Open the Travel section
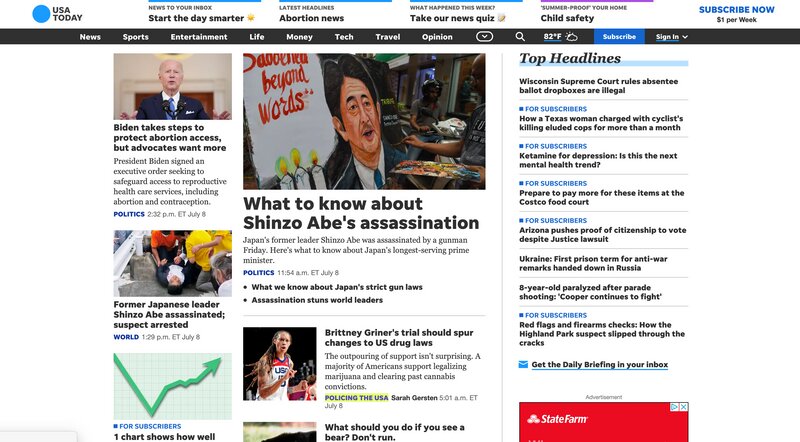 coord(388,37)
